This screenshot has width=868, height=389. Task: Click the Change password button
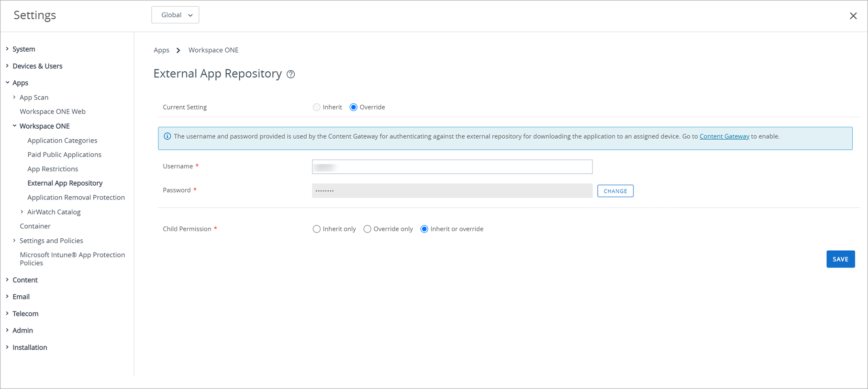point(615,191)
